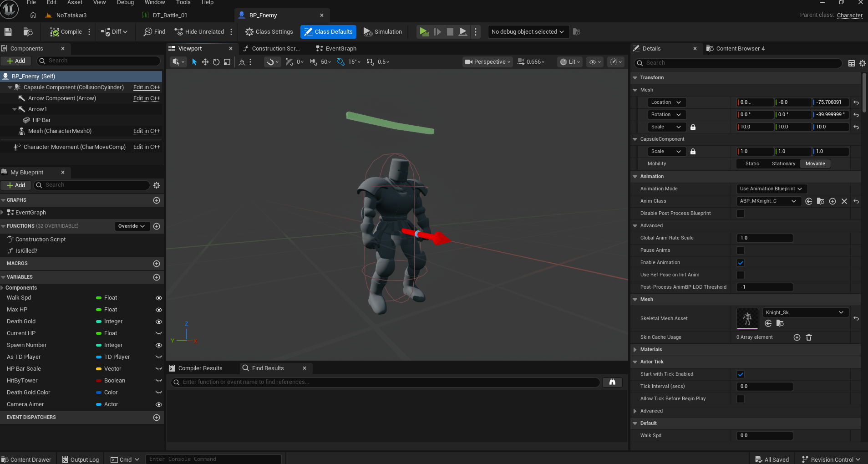Click the Knight_Sk mesh thumbnail
The image size is (868, 464).
pyautogui.click(x=747, y=318)
